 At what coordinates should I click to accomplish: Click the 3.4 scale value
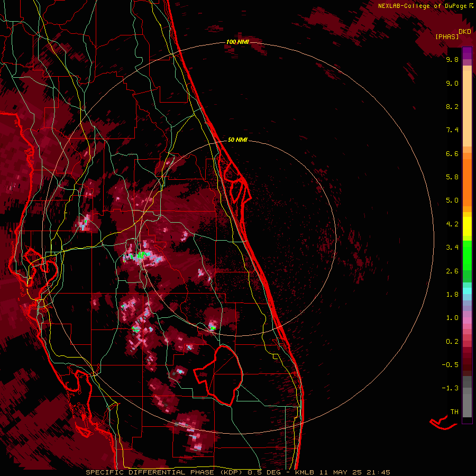[x=452, y=248]
